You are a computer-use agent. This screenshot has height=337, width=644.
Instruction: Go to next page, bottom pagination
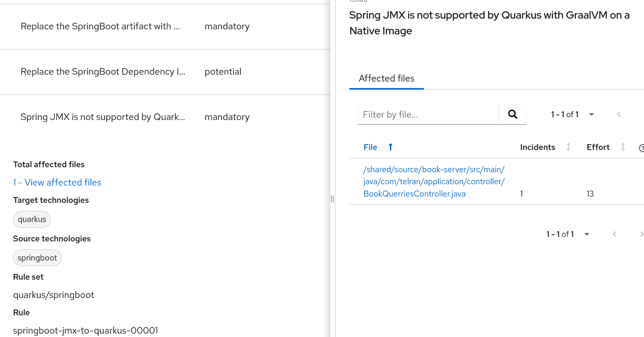[x=641, y=234]
